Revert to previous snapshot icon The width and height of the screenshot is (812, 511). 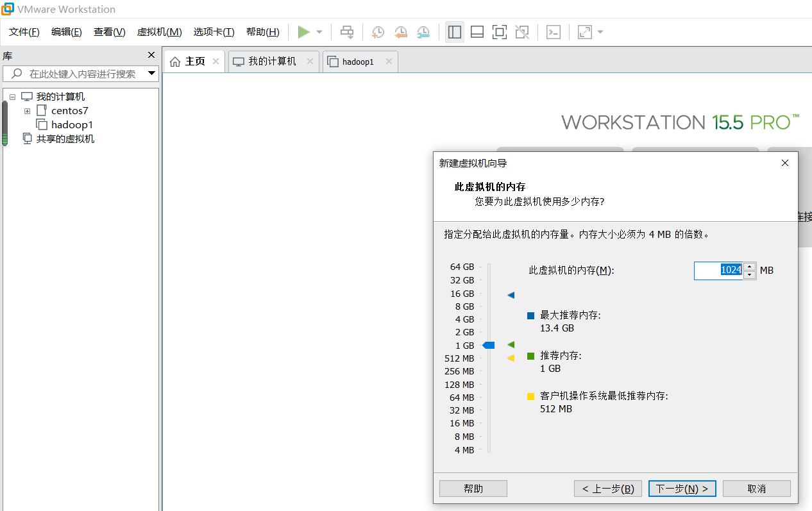pyautogui.click(x=401, y=32)
